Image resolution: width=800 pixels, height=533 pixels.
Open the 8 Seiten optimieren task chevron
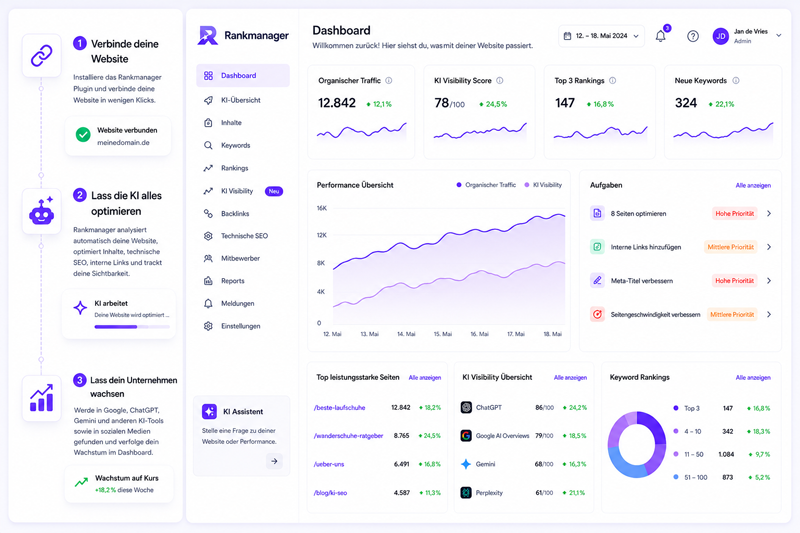tap(769, 213)
